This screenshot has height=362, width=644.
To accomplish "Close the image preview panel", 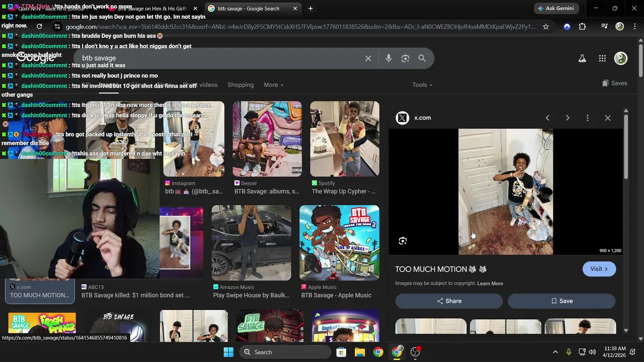I will pos(608,118).
